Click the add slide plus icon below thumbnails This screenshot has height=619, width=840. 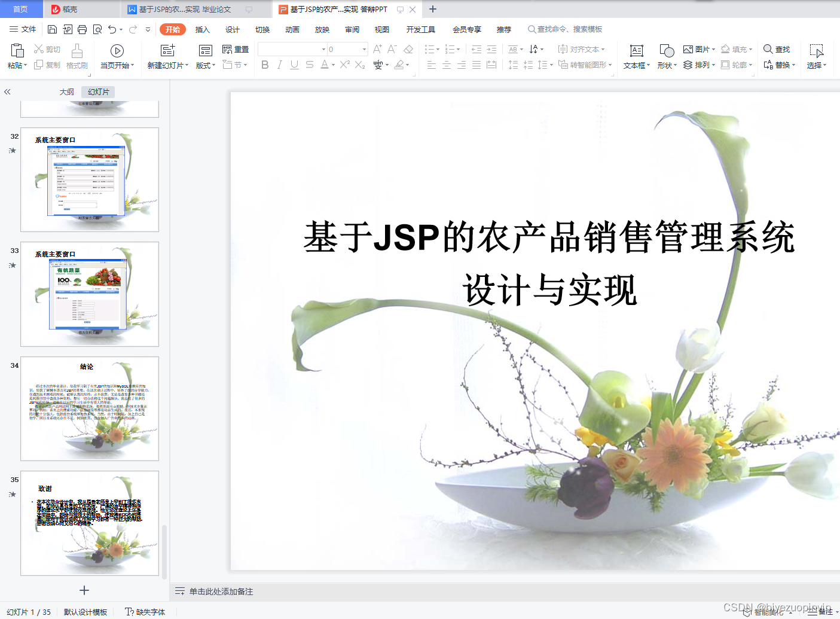pos(84,590)
